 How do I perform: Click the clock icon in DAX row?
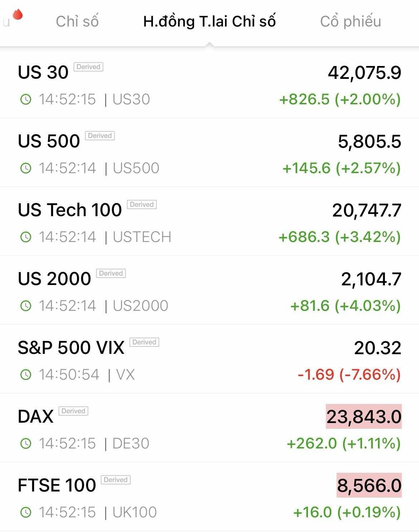coord(26,443)
